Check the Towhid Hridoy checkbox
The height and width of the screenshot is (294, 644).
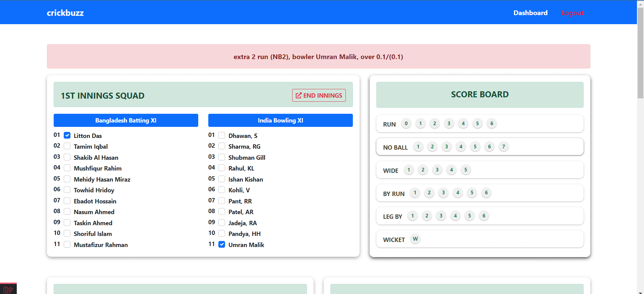click(67, 190)
